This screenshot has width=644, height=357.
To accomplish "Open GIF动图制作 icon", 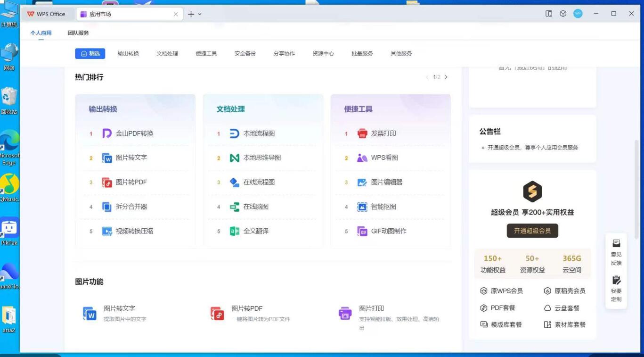I will coord(362,231).
